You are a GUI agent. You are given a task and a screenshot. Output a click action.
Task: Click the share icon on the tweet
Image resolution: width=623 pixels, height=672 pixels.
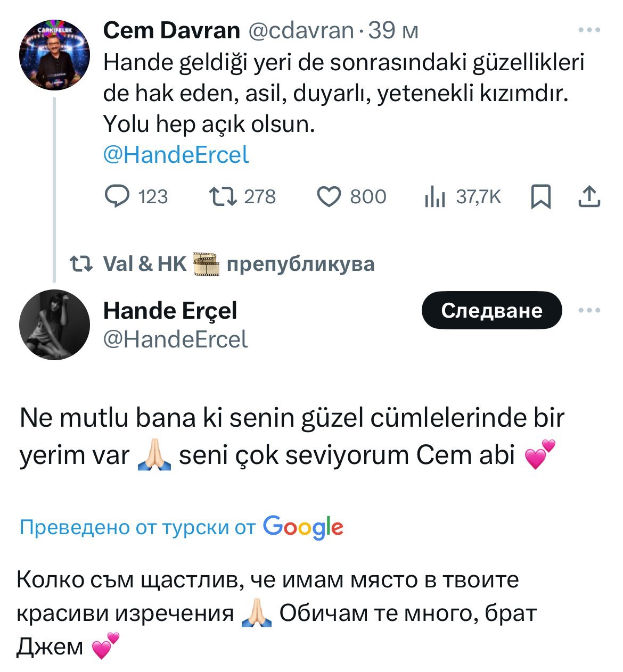pos(589,197)
